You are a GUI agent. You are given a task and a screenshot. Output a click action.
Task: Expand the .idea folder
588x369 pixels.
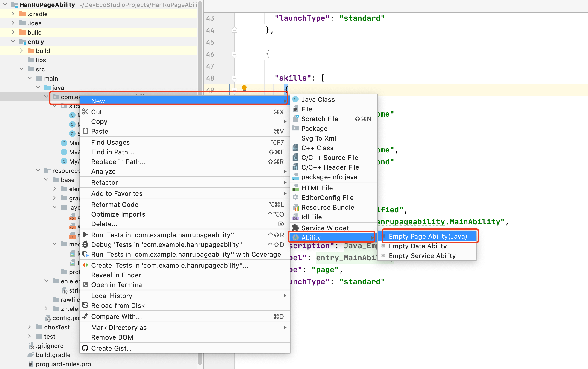(x=13, y=23)
